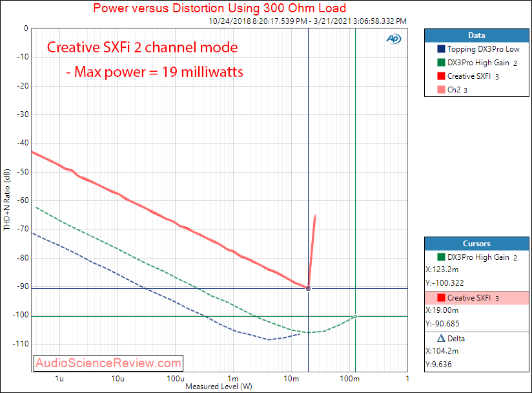
Task: Click the DX3Pro High Gain green legend swatch
Action: [x=441, y=63]
